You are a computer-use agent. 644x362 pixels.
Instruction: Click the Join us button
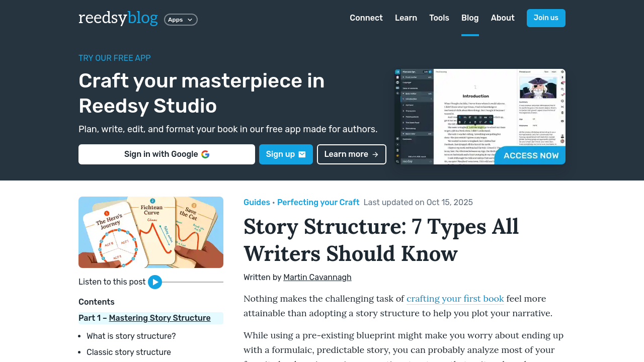pos(546,18)
